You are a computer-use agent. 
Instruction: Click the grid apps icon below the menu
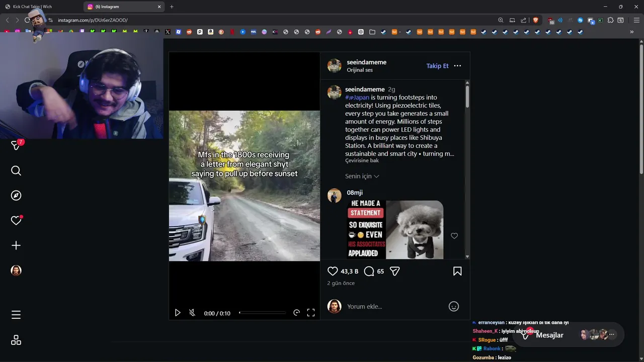click(16, 340)
